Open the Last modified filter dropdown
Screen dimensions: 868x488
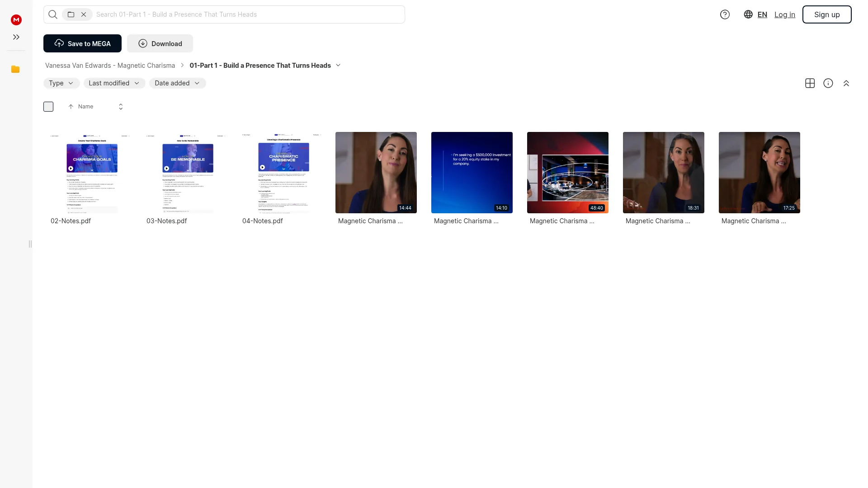[114, 83]
